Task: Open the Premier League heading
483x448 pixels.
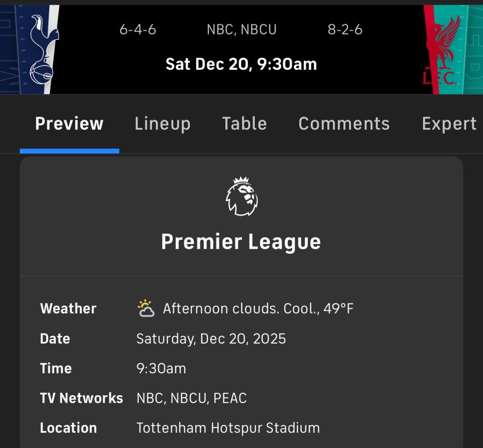Action: point(241,242)
